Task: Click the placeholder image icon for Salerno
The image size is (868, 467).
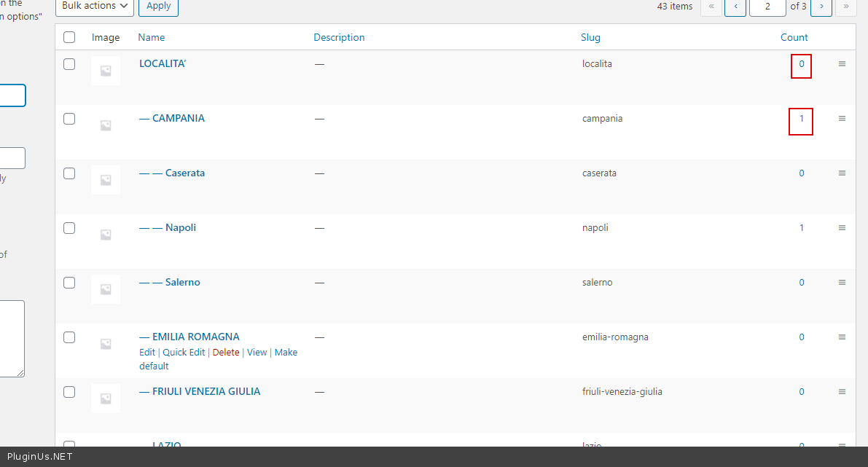Action: [x=106, y=289]
